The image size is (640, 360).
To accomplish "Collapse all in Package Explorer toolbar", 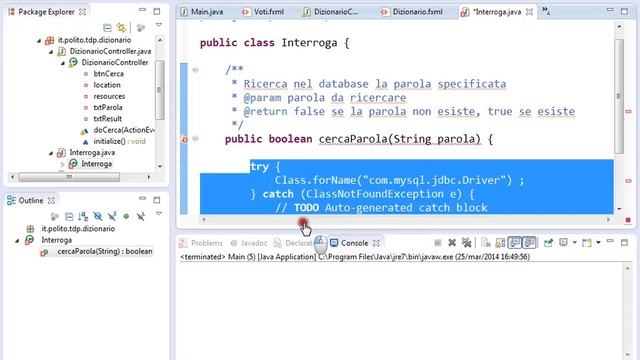I will (107, 28).
